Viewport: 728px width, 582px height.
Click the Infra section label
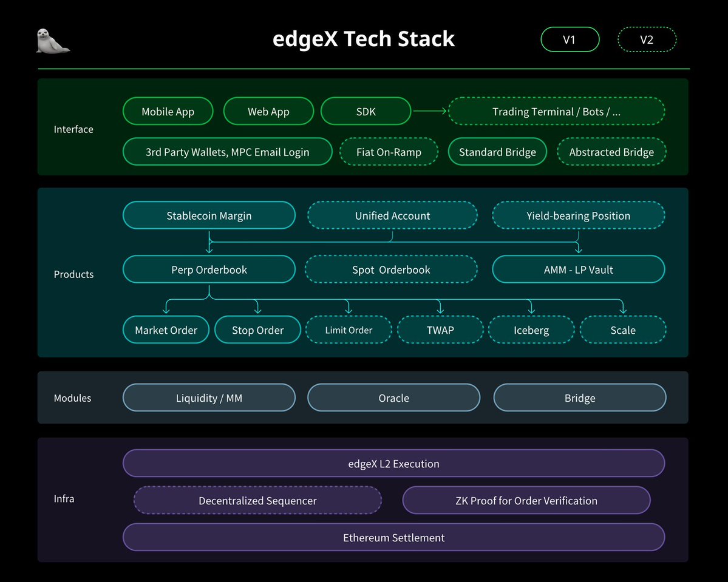point(64,499)
